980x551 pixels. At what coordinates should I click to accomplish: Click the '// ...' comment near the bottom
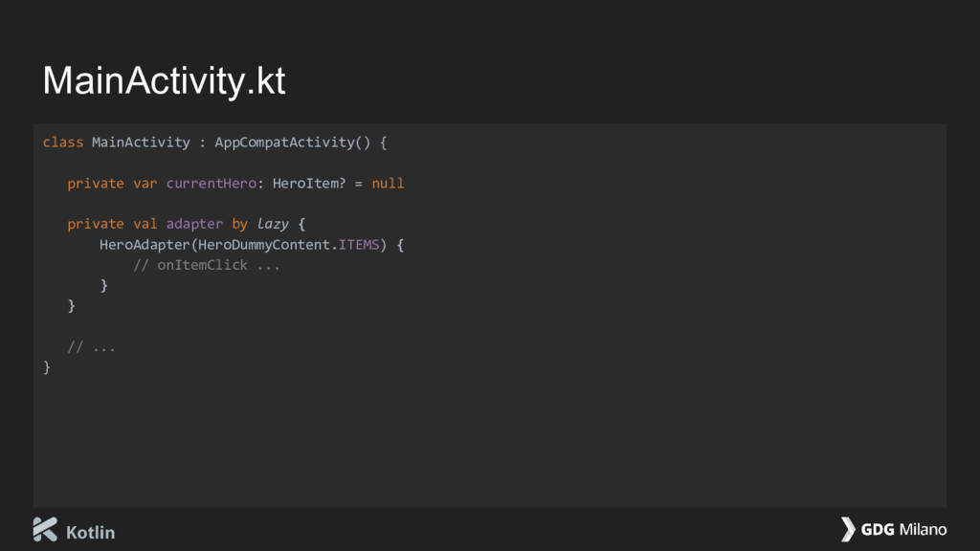pyautogui.click(x=91, y=346)
